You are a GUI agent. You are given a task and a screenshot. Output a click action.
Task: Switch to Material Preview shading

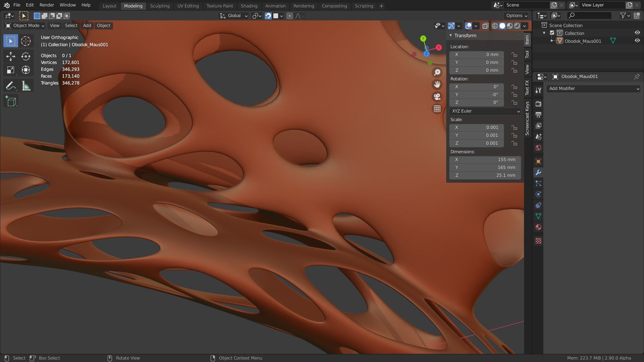[x=510, y=26]
